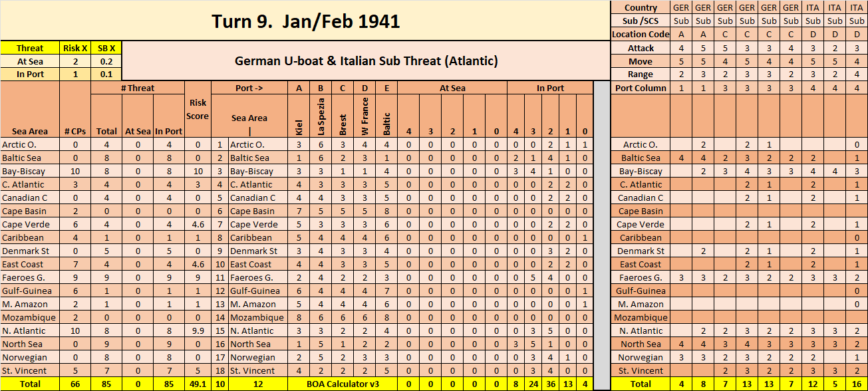Click the 'German U-boat & Italian Sub Threat (Atlantic)' heading
Viewport: 868px width, 391px height.
coord(366,61)
